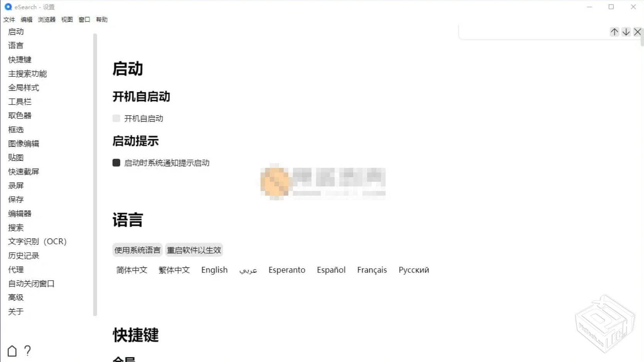Click the Home icon at bottom left

[x=12, y=351]
